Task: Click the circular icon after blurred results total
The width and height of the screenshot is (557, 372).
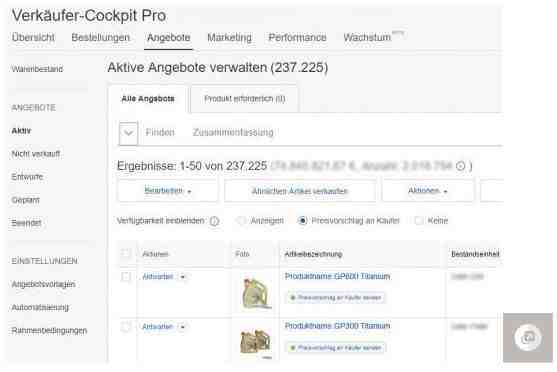Action: tap(460, 166)
